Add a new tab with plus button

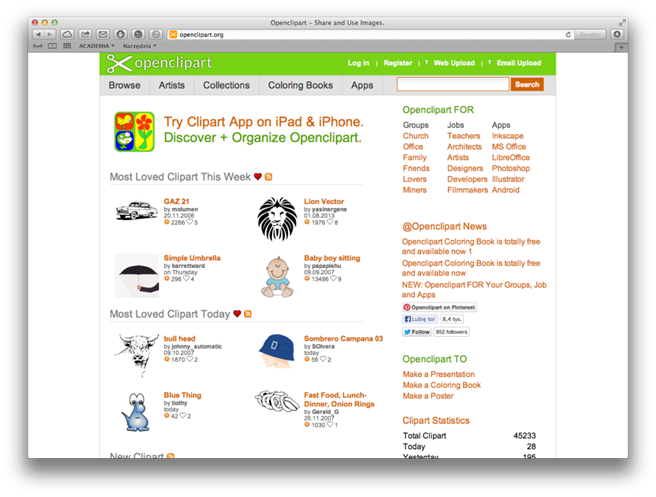coord(621,47)
